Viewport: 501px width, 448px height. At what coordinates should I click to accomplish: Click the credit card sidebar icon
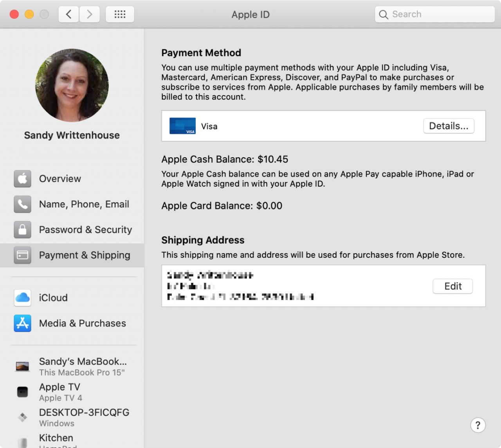pos(23,255)
